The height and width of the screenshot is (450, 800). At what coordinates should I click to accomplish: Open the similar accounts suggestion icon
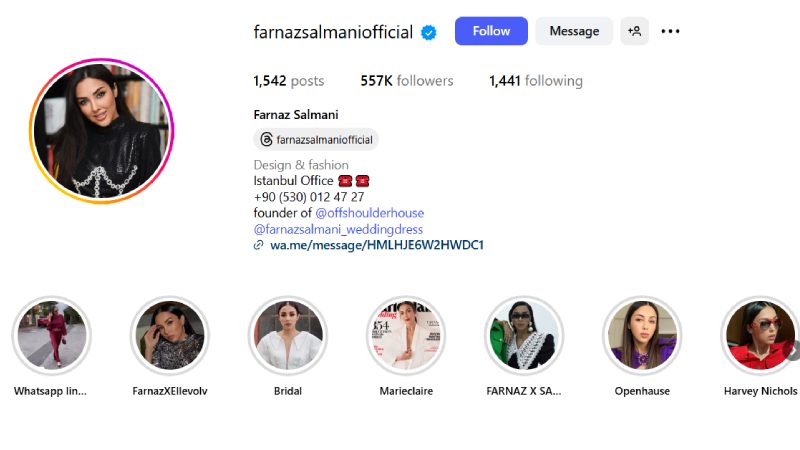(634, 31)
